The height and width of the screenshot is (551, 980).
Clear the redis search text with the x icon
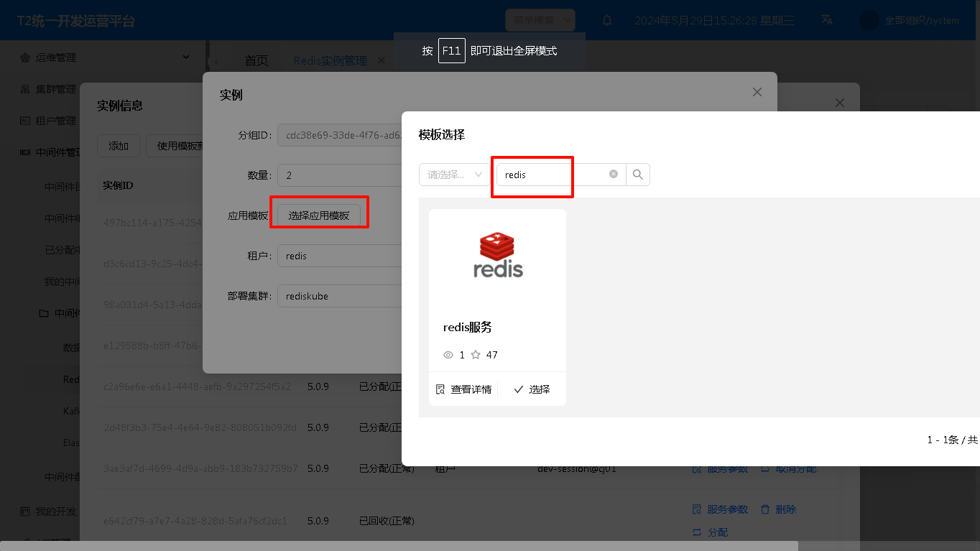point(614,174)
